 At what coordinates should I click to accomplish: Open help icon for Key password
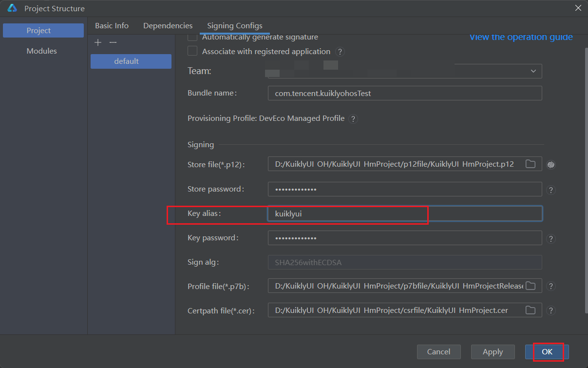551,239
